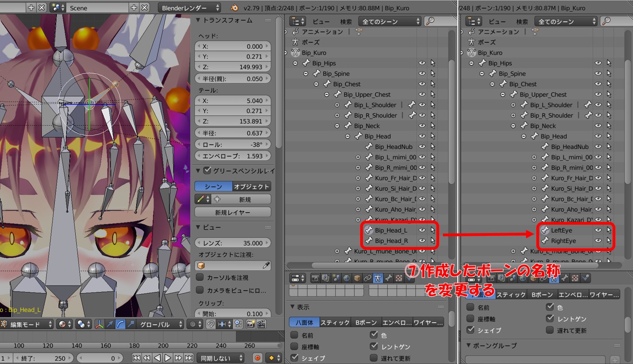633x364 pixels.
Task: Switch bone display to スティック
Action: click(335, 322)
